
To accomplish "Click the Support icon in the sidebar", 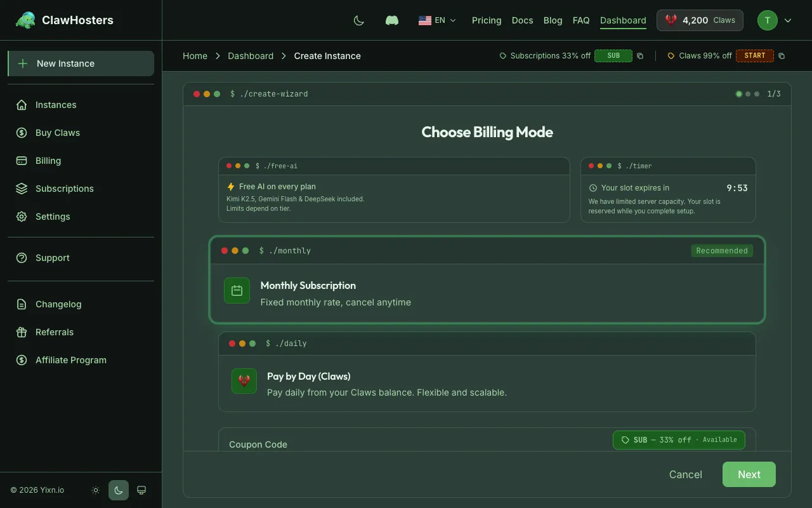I will [x=21, y=258].
